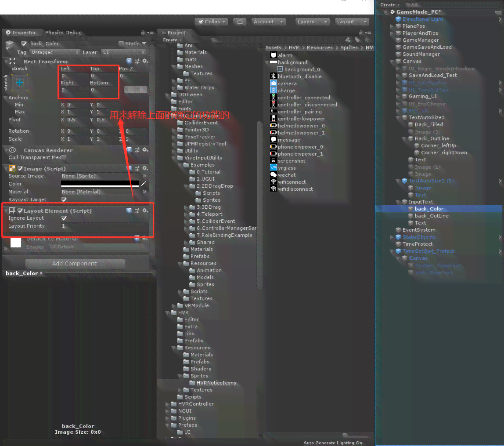The width and height of the screenshot is (504, 446).
Task: Select the wificonnect sprite icon
Action: [273, 182]
